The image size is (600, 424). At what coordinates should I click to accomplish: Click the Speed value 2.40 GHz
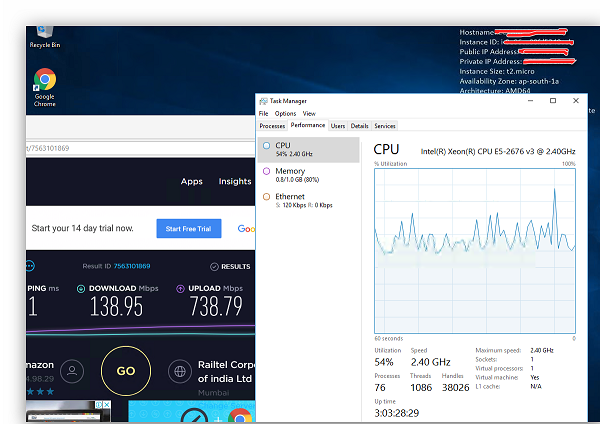click(430, 362)
